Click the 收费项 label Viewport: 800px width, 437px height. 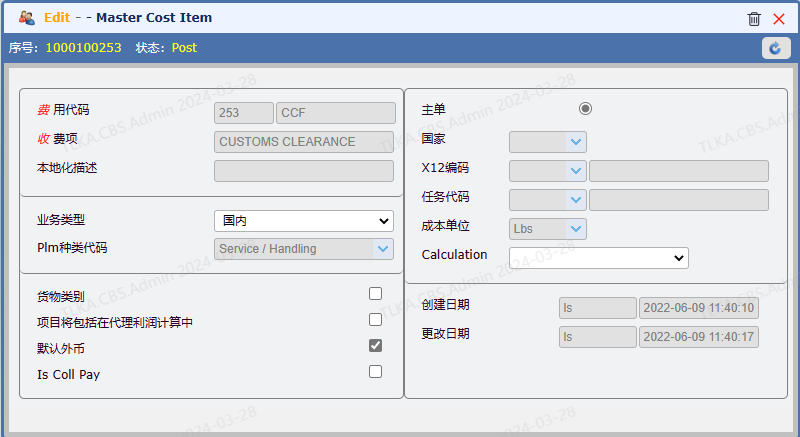(57, 139)
